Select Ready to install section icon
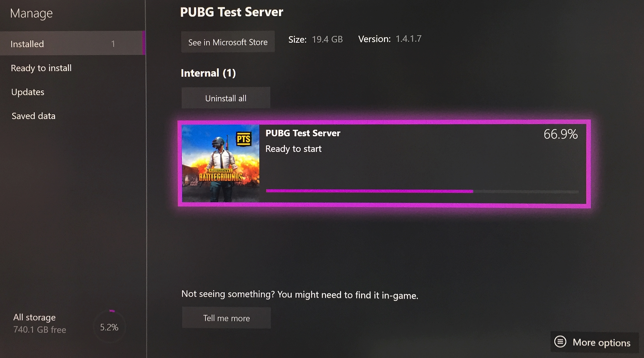 [42, 68]
